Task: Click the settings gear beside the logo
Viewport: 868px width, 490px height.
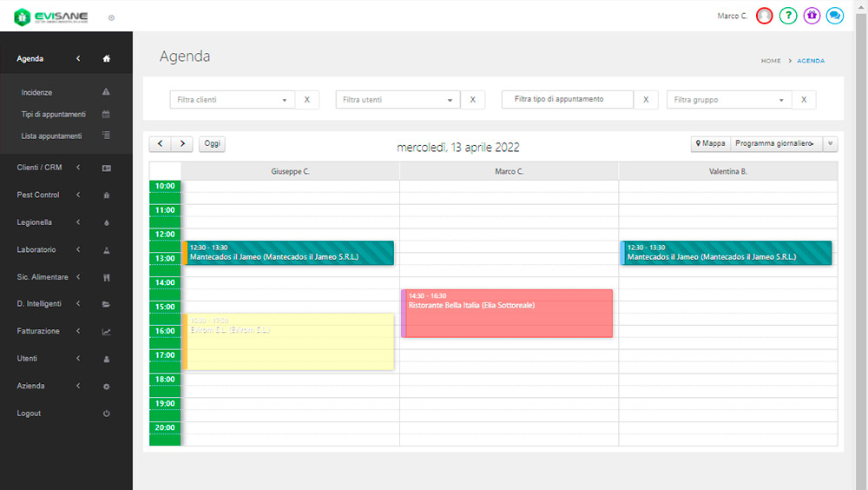Action: [x=111, y=17]
